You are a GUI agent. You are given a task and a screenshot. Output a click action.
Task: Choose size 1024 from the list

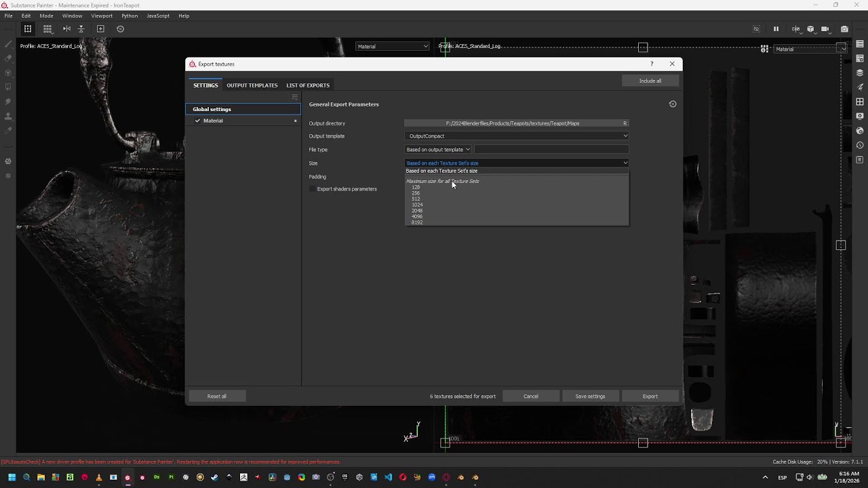click(417, 205)
